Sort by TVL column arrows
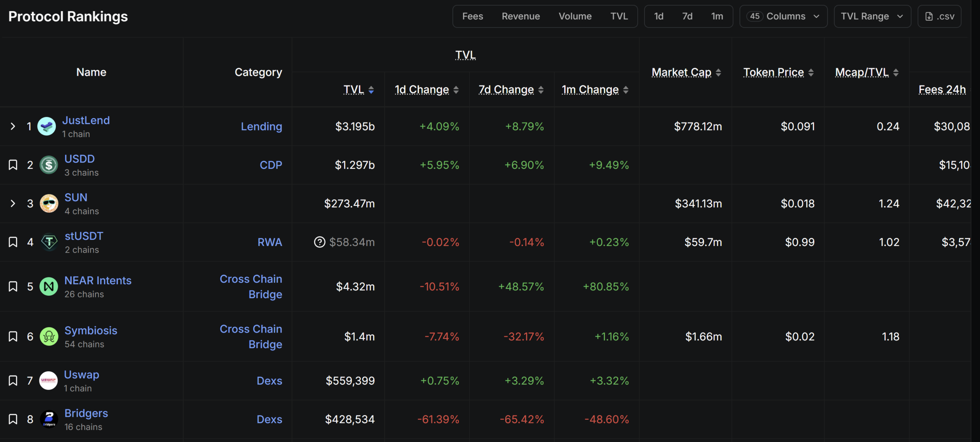Viewport: 980px width, 442px height. (371, 90)
